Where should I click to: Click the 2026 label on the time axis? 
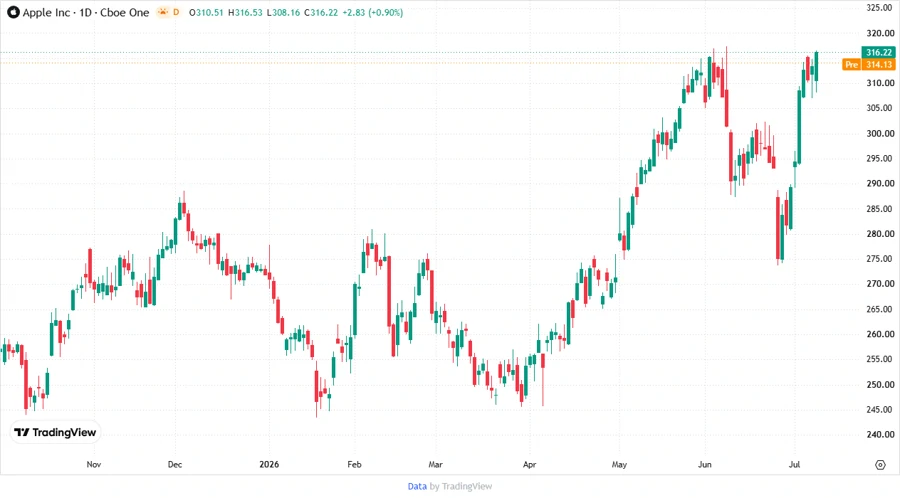(x=269, y=464)
